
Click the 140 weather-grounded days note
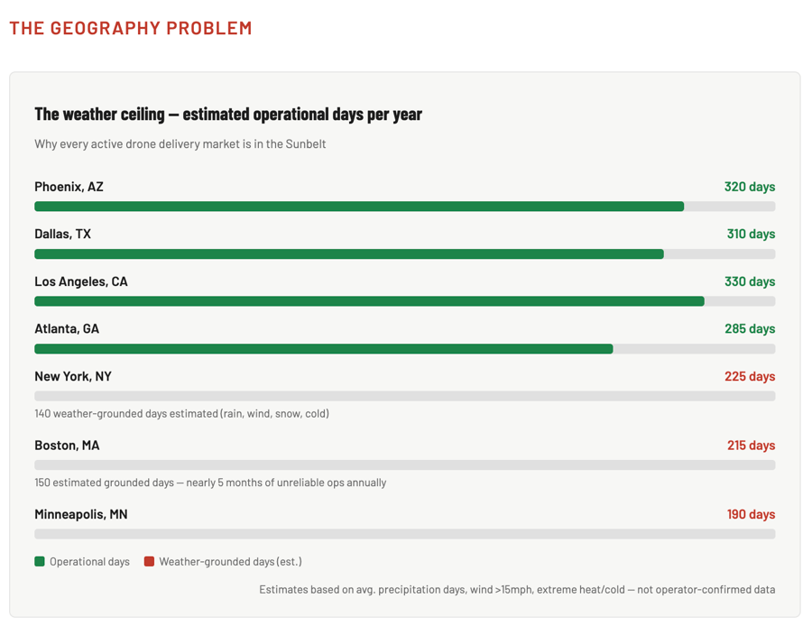[181, 413]
